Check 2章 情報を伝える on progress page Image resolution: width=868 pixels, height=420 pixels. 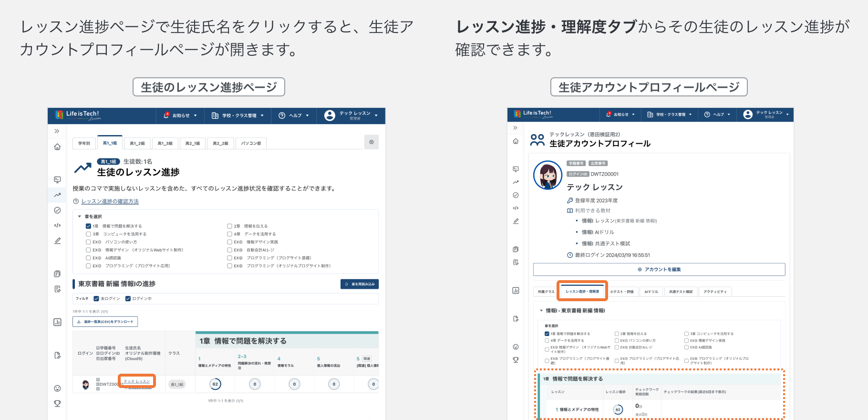click(x=229, y=226)
